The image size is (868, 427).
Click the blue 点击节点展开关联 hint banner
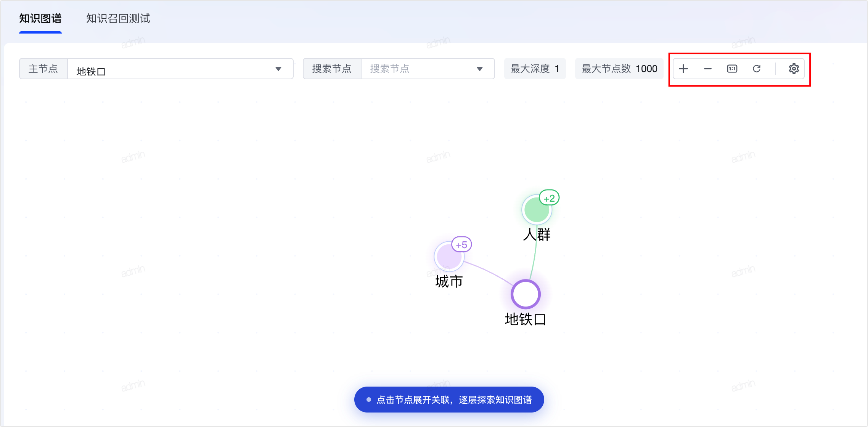point(449,400)
